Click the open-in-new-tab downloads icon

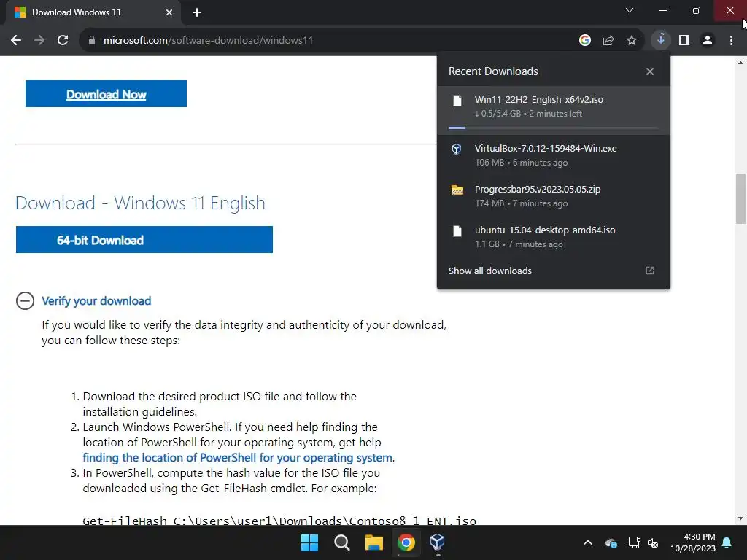pyautogui.click(x=650, y=271)
